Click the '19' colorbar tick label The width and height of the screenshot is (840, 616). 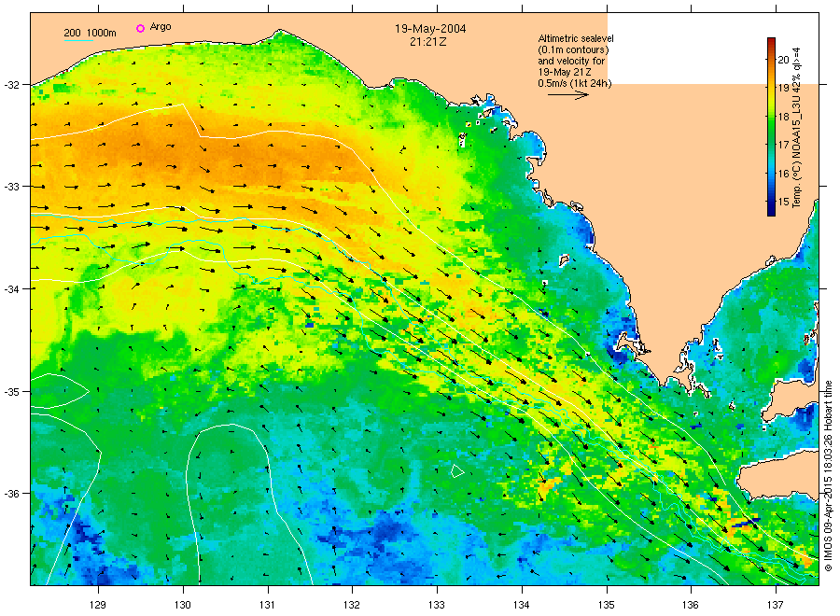point(783,88)
